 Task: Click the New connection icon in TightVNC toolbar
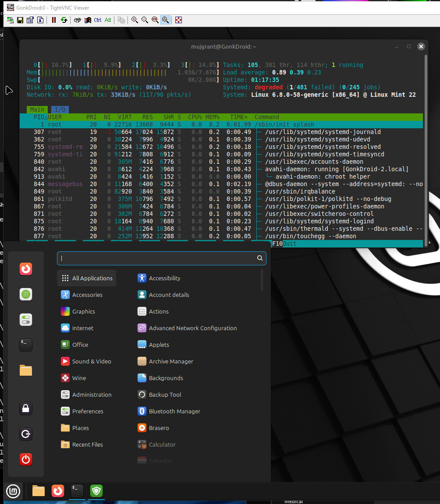[x=10, y=20]
